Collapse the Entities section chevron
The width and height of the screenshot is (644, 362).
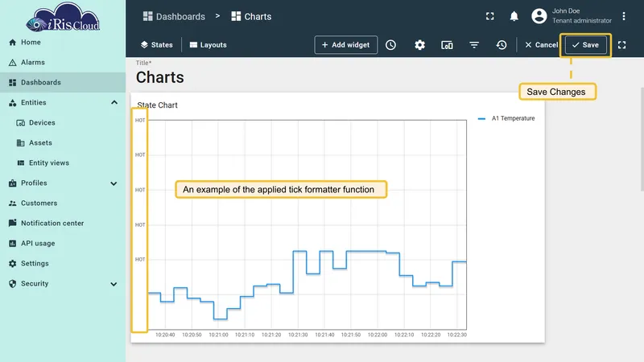coord(114,103)
